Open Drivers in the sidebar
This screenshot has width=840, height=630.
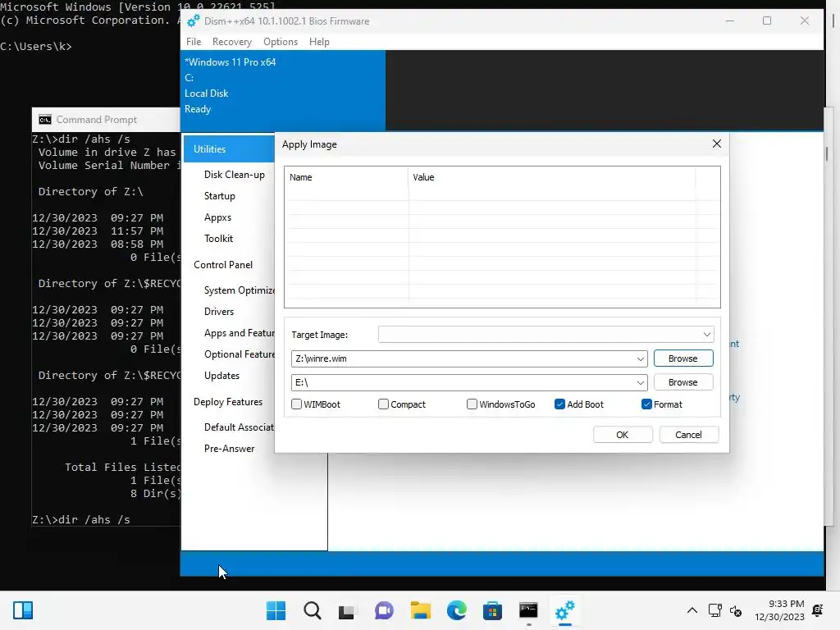218,312
